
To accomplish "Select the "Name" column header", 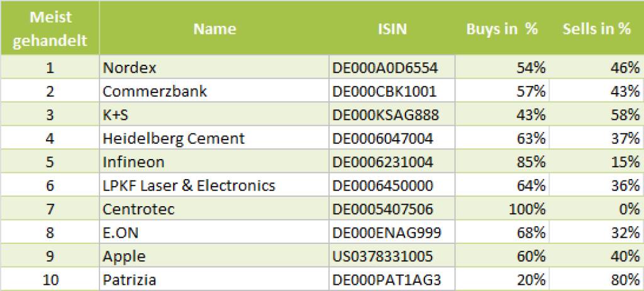I will [x=214, y=29].
